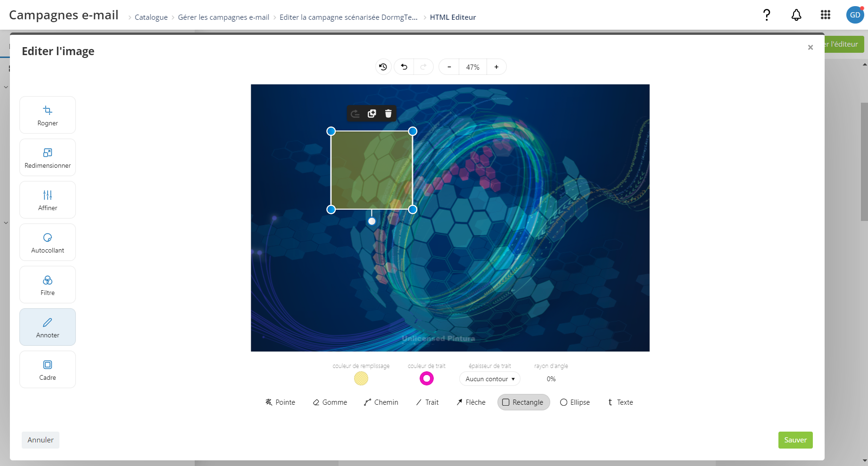Open the apps grid menu
Image resolution: width=868 pixels, height=466 pixels.
pyautogui.click(x=826, y=15)
